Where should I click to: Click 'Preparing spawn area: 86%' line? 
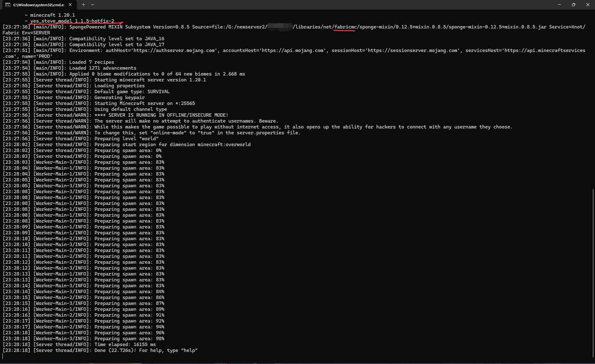[x=83, y=298]
